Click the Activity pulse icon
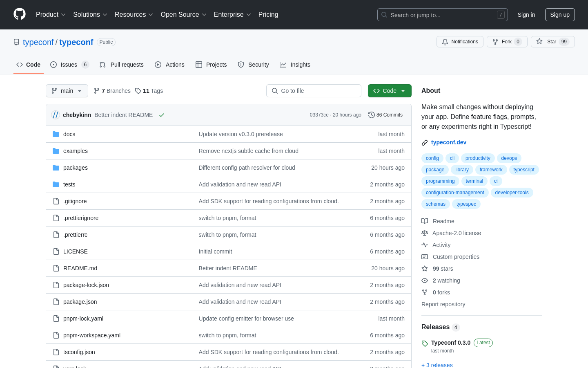 [425, 245]
